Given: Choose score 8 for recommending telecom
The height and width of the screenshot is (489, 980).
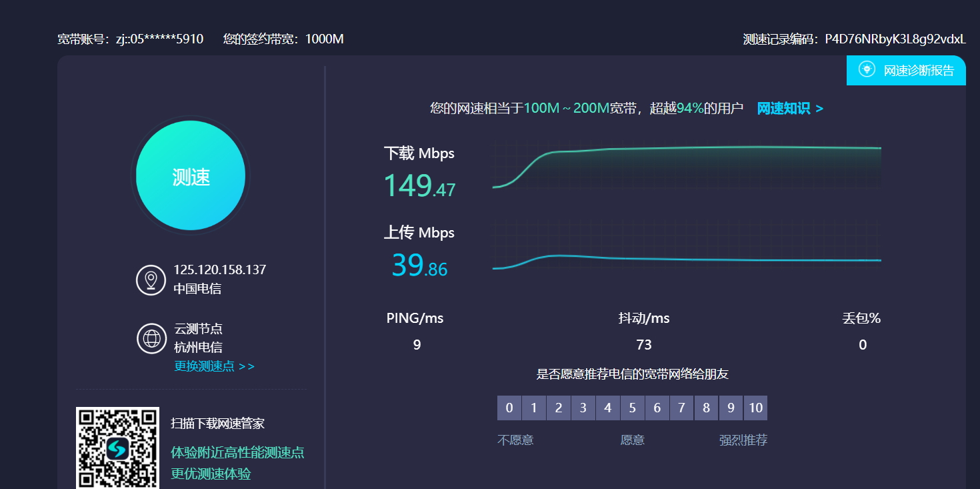Looking at the screenshot, I should click(x=706, y=408).
